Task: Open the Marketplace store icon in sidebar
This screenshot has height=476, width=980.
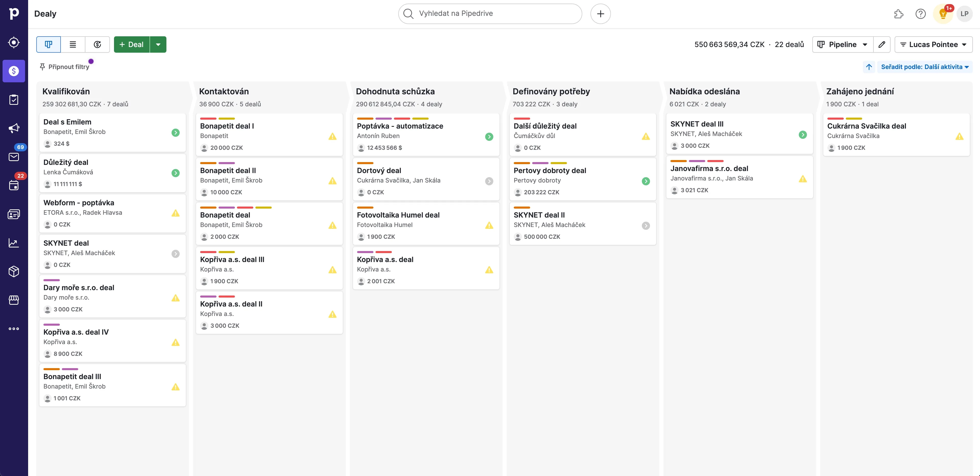Action: [x=14, y=300]
